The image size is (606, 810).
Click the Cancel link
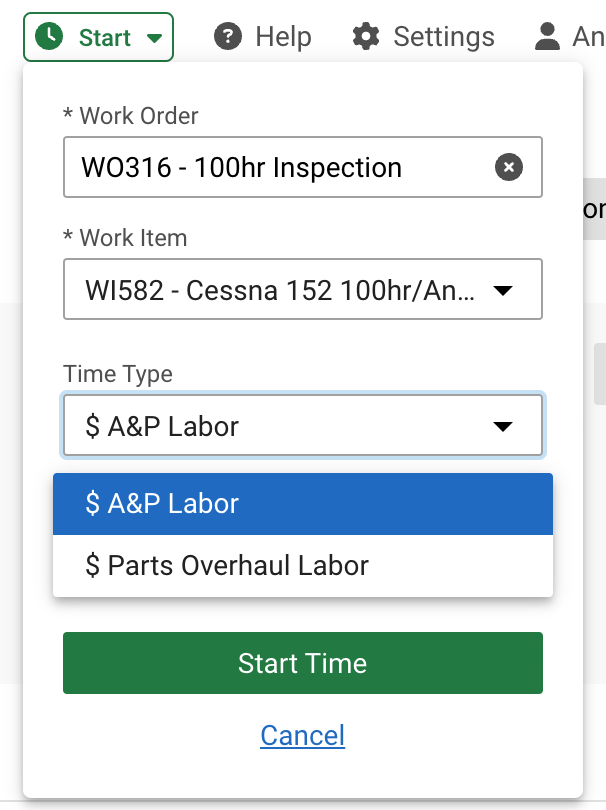303,735
